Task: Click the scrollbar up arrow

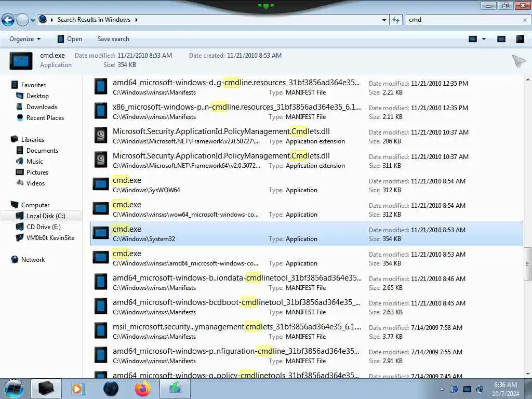Action: click(x=528, y=79)
